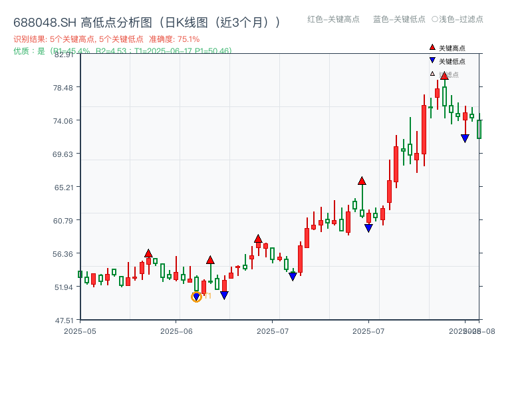Select the highest red key-high marker near 82 price
The image size is (532, 399).
tap(443, 76)
